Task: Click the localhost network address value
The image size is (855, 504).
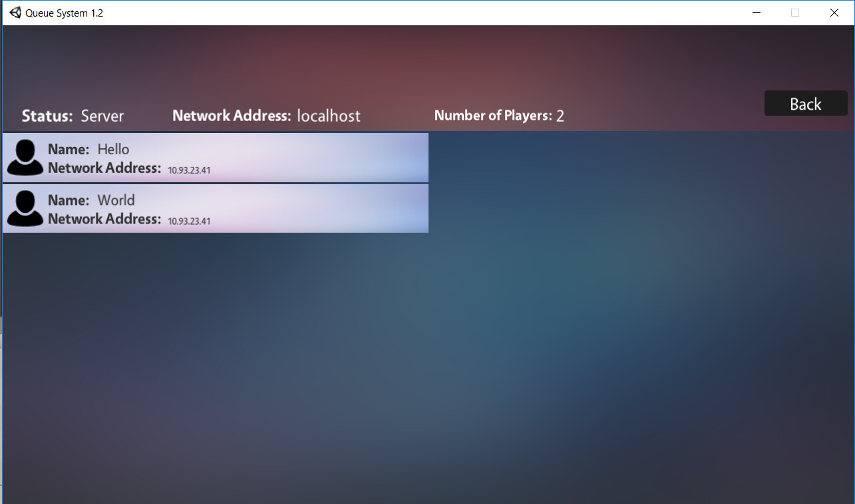Action: click(329, 116)
